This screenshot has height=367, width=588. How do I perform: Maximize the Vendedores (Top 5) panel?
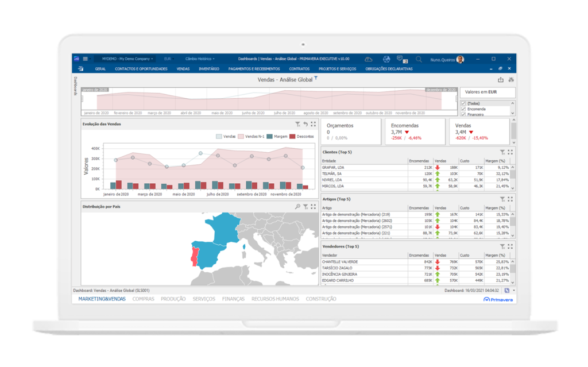[510, 246]
